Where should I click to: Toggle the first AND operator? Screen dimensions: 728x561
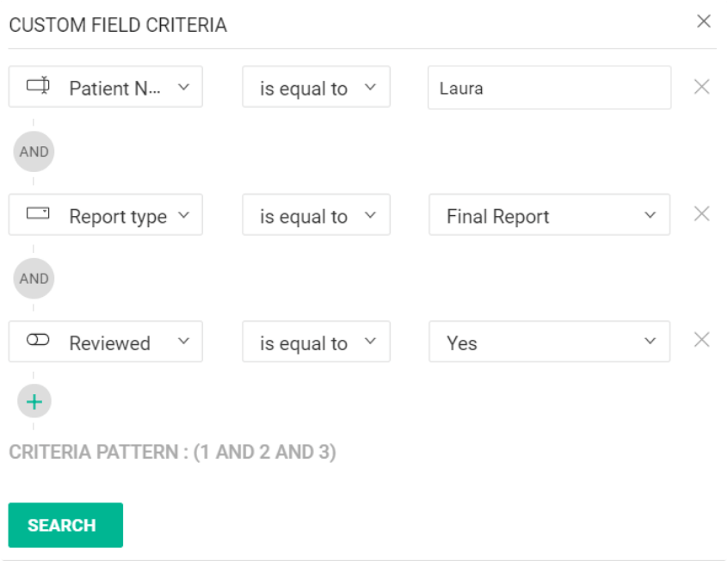coord(34,151)
